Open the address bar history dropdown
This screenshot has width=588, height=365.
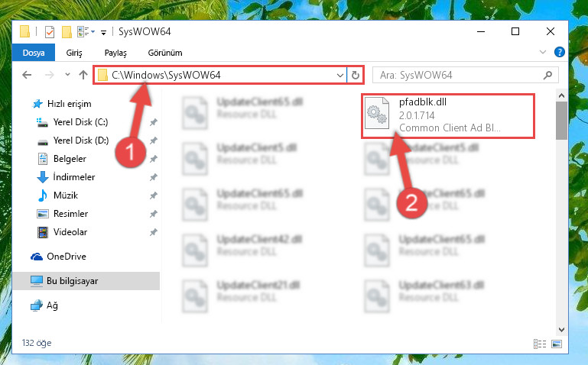[x=340, y=76]
